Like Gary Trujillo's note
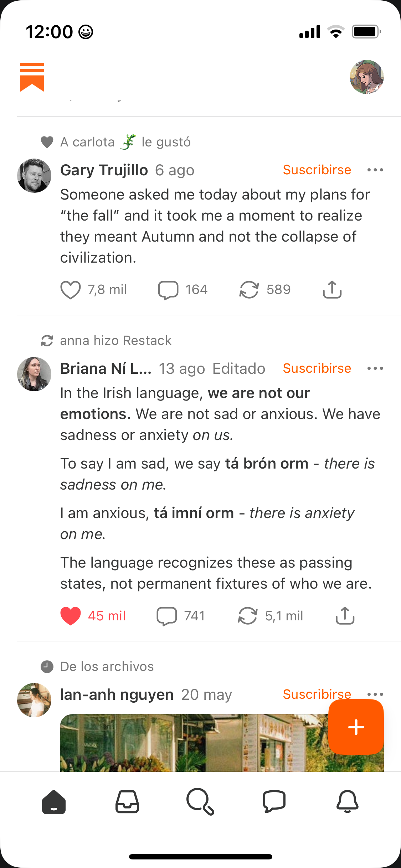The height and width of the screenshot is (868, 401). pyautogui.click(x=71, y=290)
